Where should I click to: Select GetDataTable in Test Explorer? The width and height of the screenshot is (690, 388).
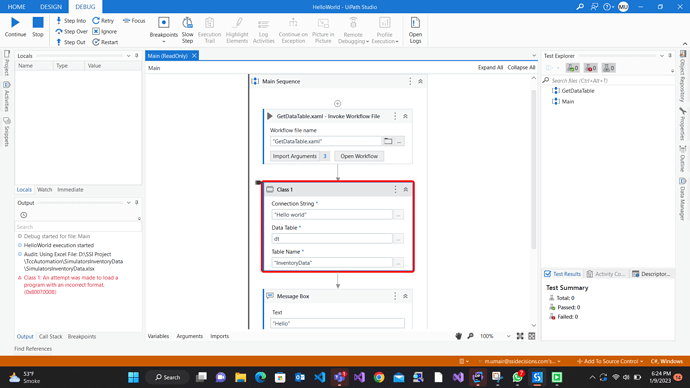[x=578, y=91]
